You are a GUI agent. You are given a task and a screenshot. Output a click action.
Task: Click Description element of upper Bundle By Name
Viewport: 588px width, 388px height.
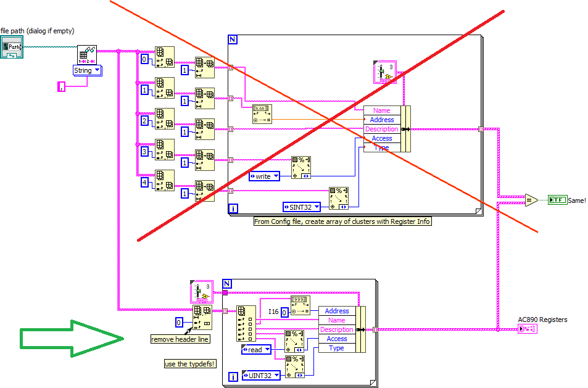pos(382,129)
